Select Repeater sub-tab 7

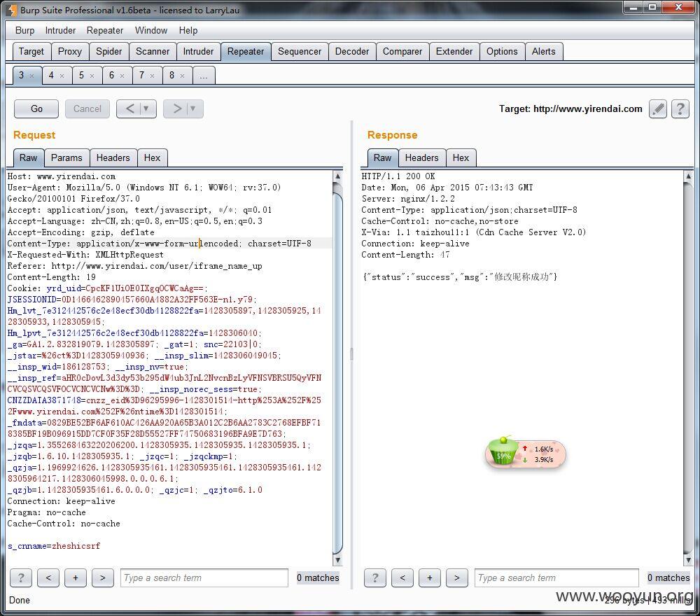pos(141,75)
